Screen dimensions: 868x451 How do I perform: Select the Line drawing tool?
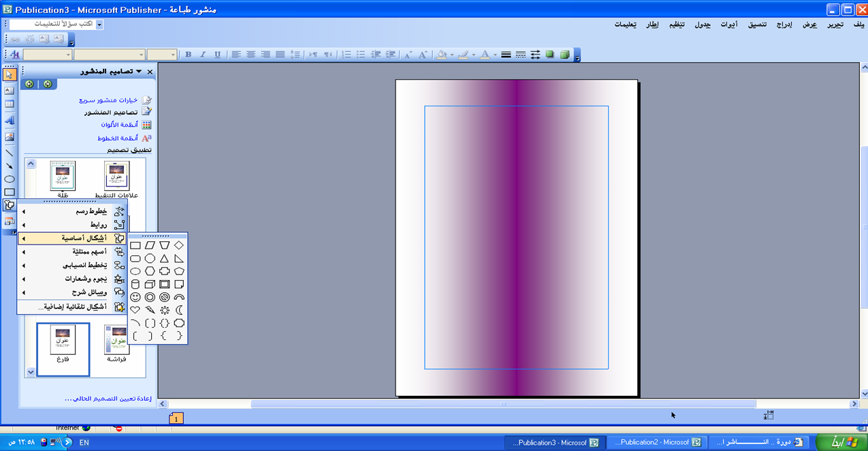(x=10, y=153)
